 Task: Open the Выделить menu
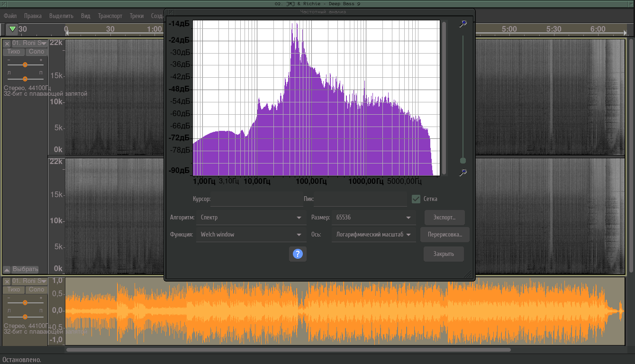pos(61,16)
